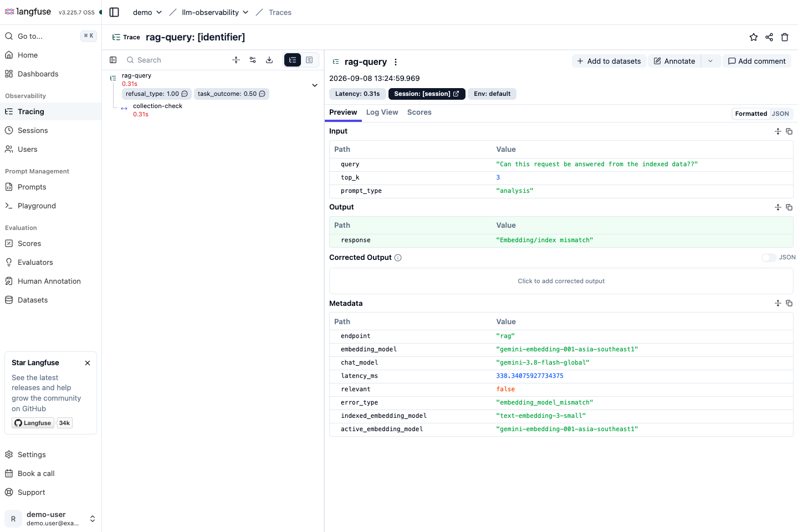Click expand all nodes icon in tree toolbar
798x532 pixels.
point(236,60)
